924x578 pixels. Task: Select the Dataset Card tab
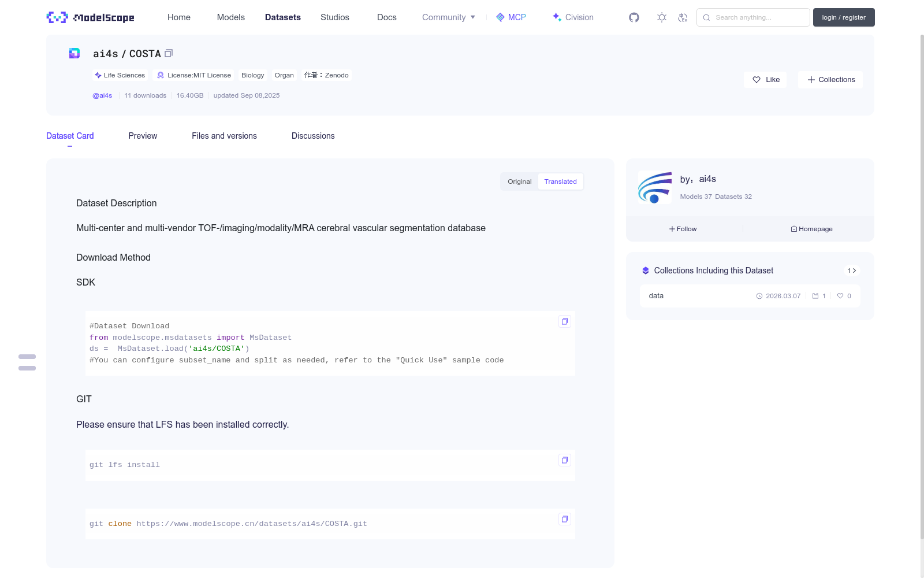coord(70,136)
